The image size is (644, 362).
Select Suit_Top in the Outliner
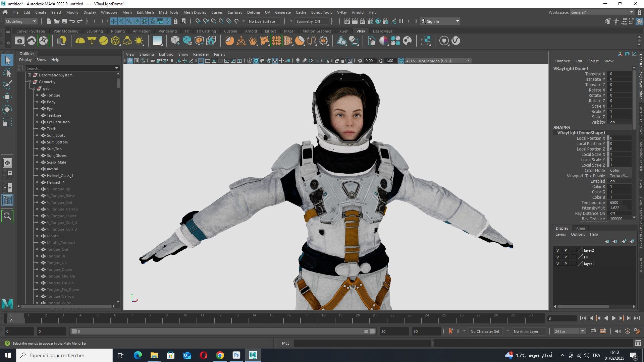click(54, 149)
